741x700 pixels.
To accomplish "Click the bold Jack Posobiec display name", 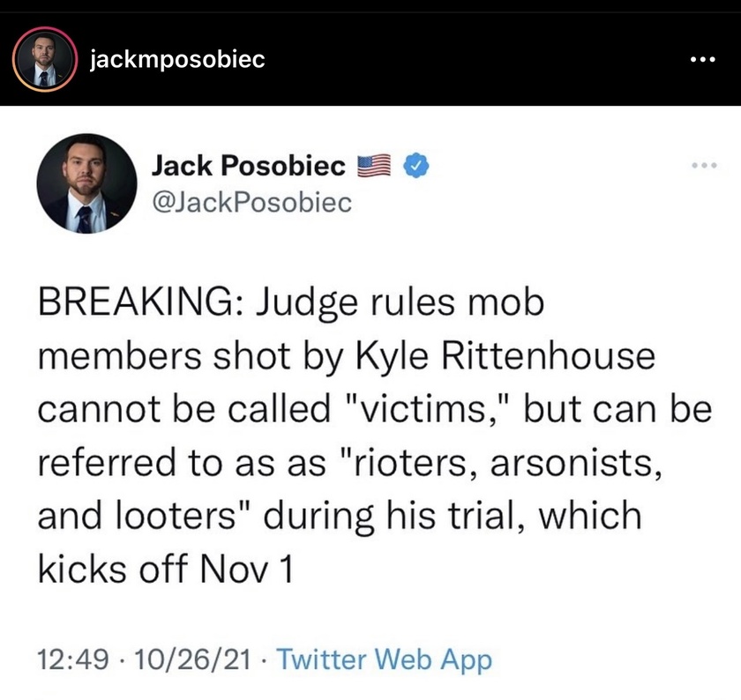I will [x=248, y=166].
